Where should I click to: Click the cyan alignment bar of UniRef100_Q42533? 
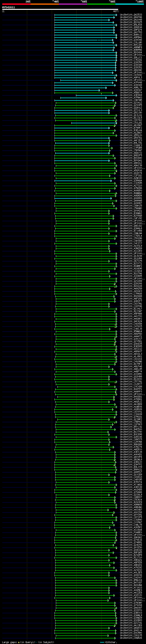[86, 15]
